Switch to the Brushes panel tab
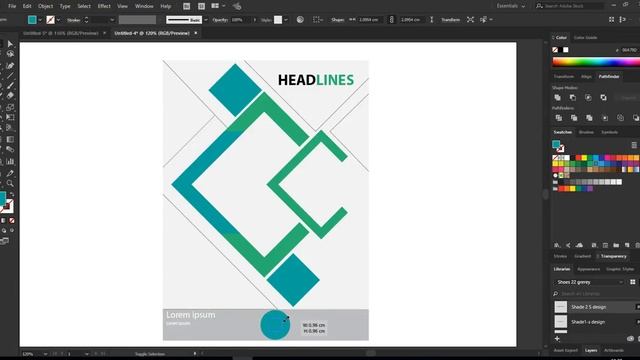 586,132
